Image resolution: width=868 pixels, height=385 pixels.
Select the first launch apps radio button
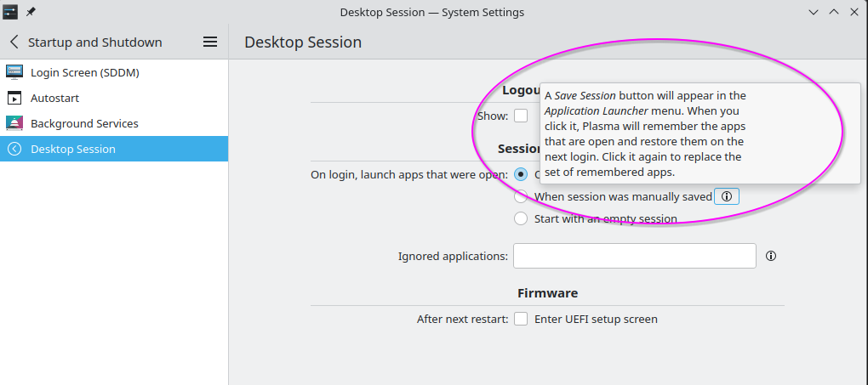(x=520, y=174)
